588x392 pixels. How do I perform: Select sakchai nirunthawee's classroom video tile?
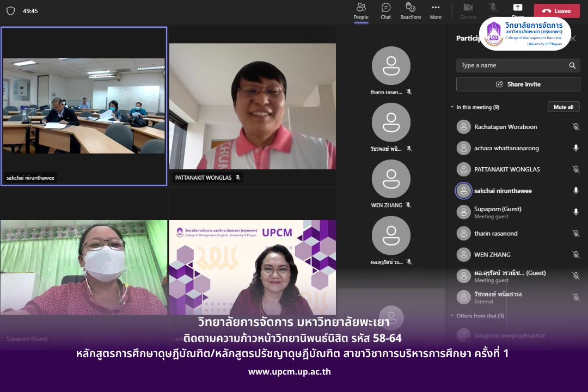tap(84, 106)
